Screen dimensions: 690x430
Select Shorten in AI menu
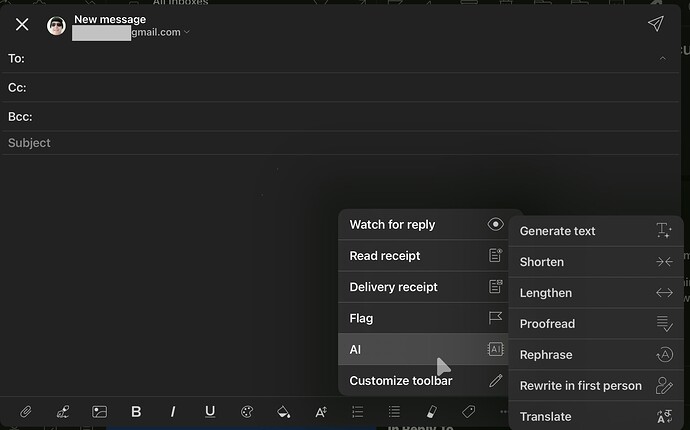tap(596, 262)
